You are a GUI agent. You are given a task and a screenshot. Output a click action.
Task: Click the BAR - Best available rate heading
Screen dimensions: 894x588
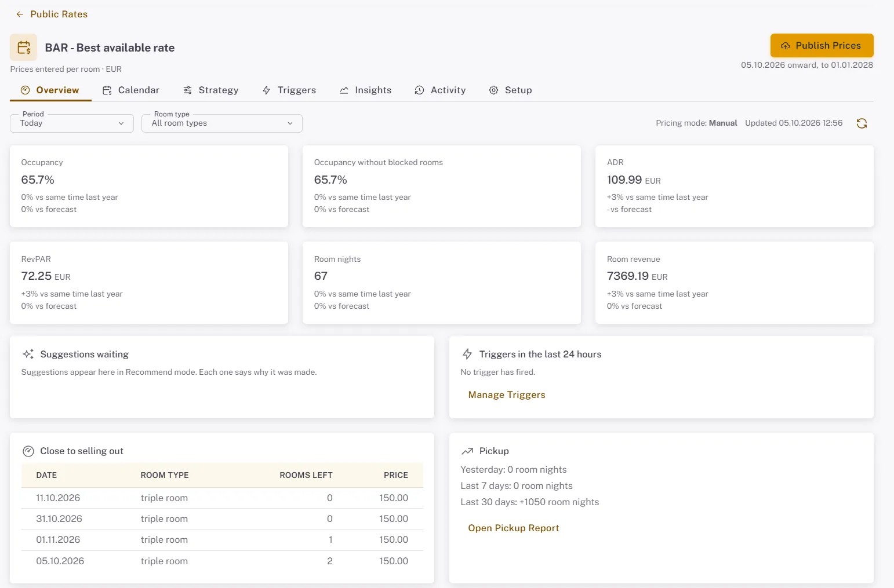(x=110, y=48)
